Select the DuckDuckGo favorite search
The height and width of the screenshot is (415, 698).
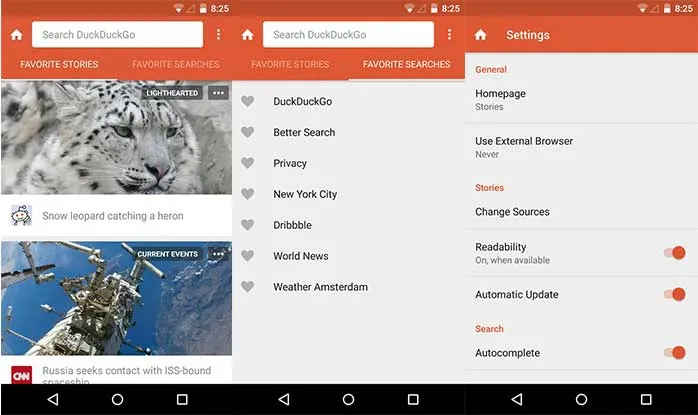(303, 102)
